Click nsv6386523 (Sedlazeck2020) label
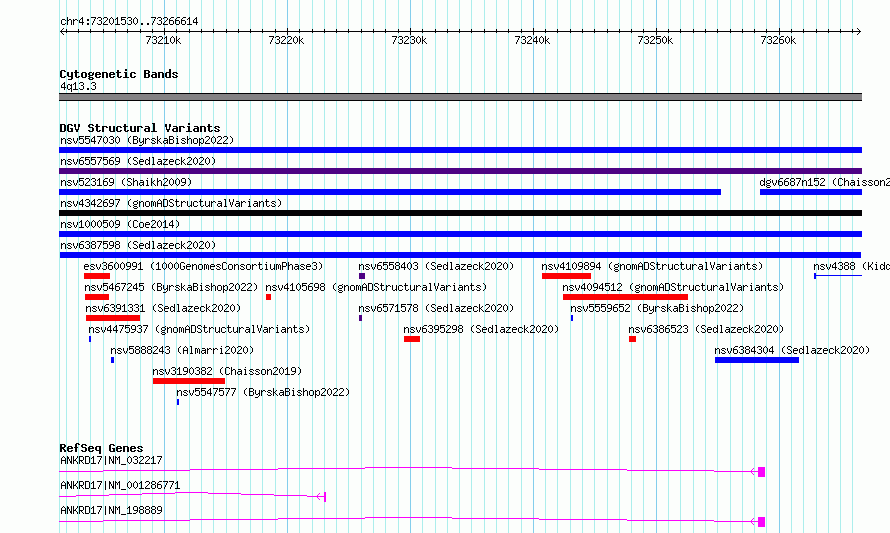Viewport: 890px width, 533px height. (706, 329)
